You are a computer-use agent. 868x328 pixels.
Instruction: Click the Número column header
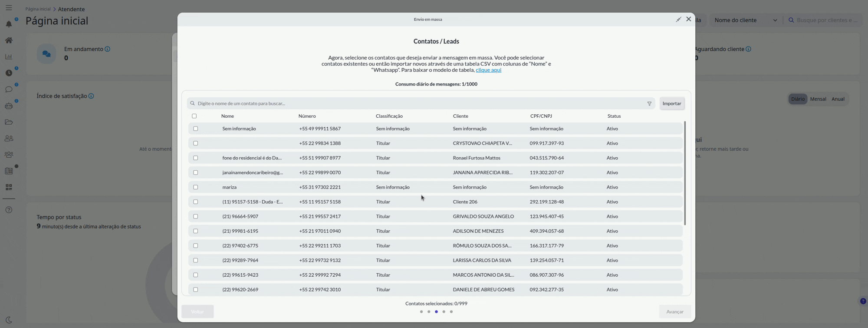click(307, 116)
